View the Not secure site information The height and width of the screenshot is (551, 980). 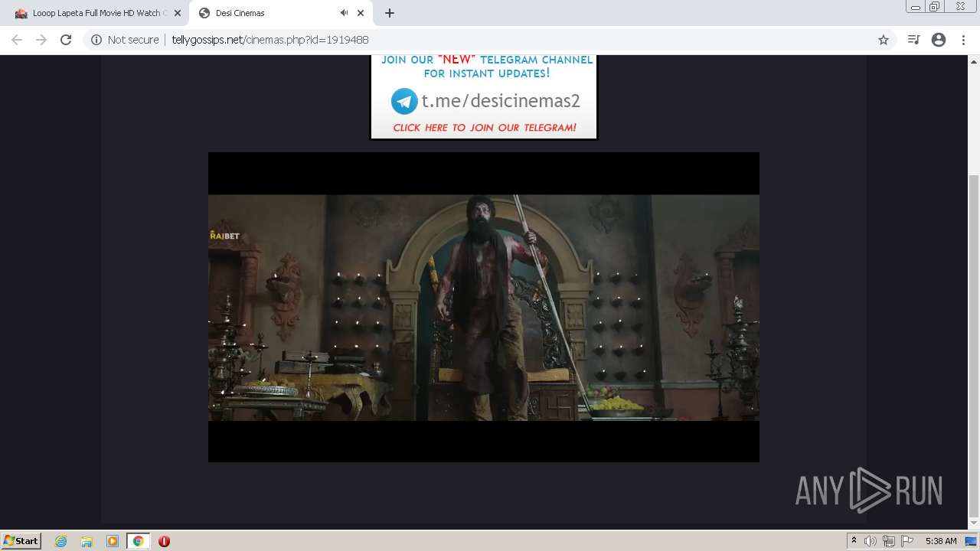125,40
